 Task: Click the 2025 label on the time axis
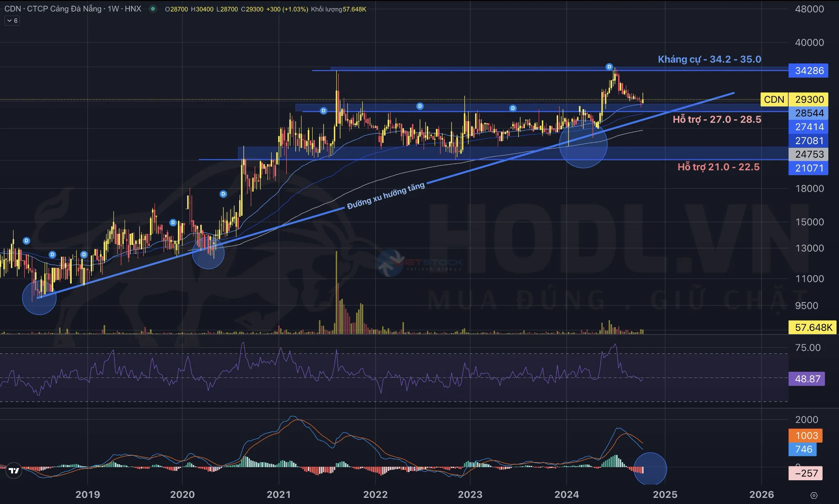(665, 495)
